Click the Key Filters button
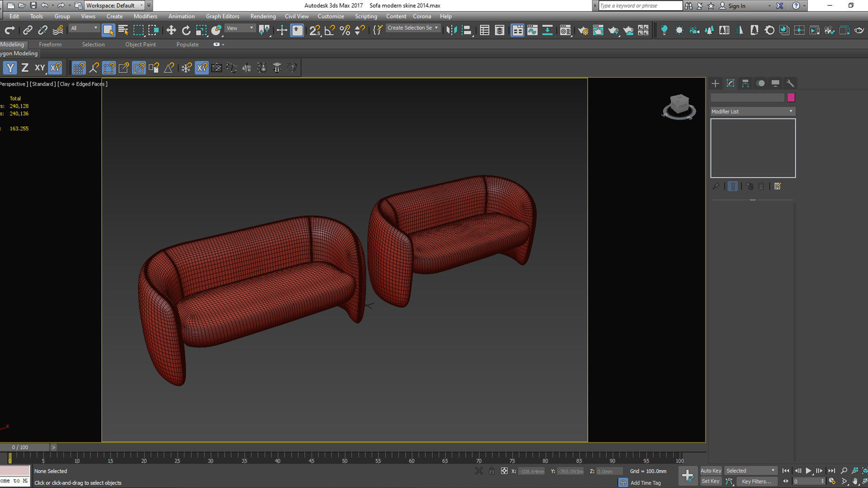The width and height of the screenshot is (868, 488). 756,481
